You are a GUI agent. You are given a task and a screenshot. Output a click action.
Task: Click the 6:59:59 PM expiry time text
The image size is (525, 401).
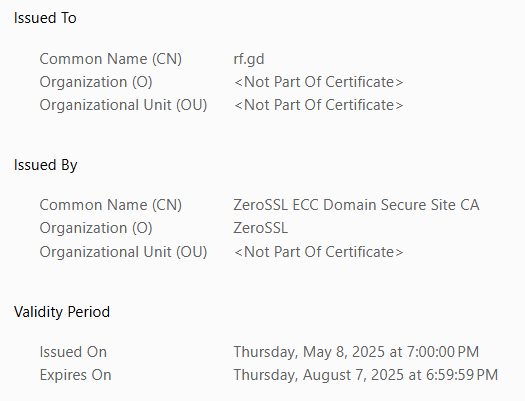pyautogui.click(x=462, y=375)
